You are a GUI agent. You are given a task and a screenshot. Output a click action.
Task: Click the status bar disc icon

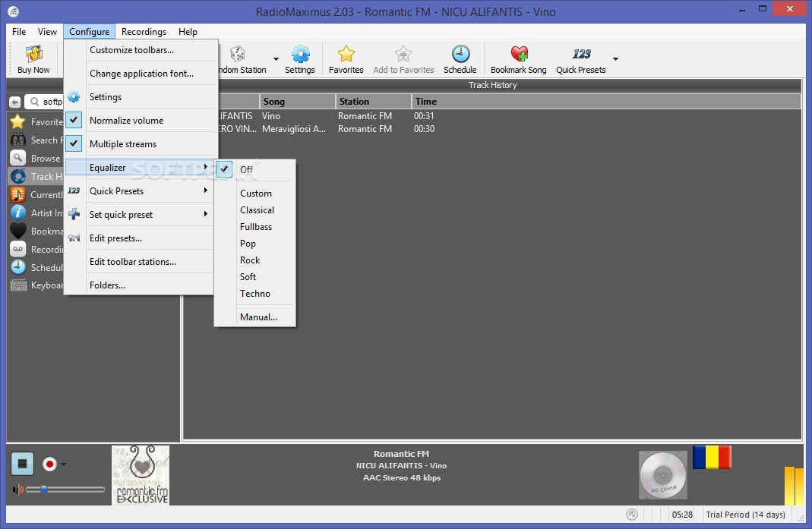[x=632, y=514]
